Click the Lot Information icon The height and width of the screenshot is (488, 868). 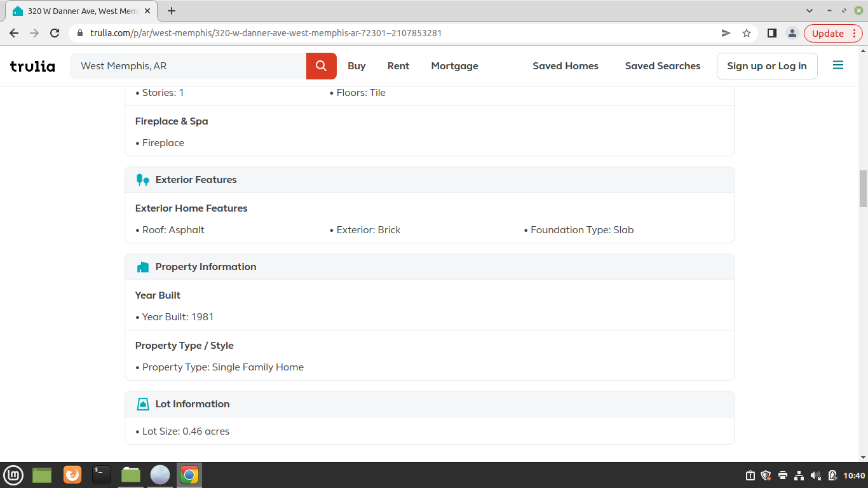click(143, 404)
